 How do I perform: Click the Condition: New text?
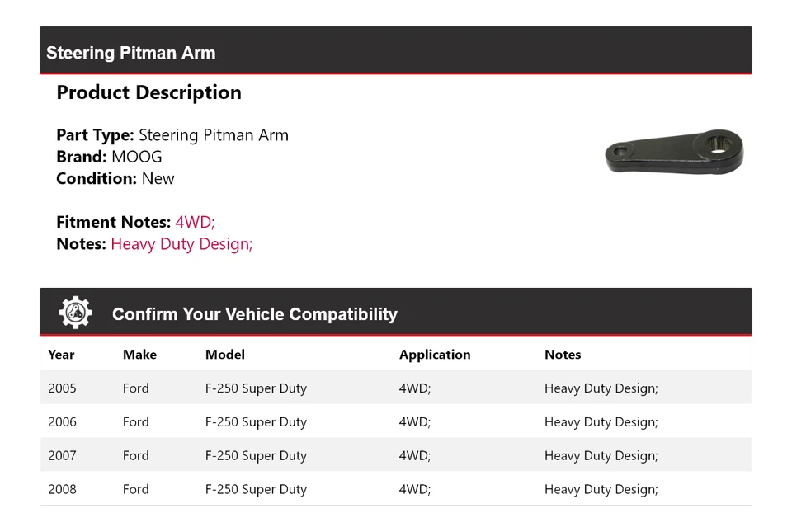tap(115, 179)
